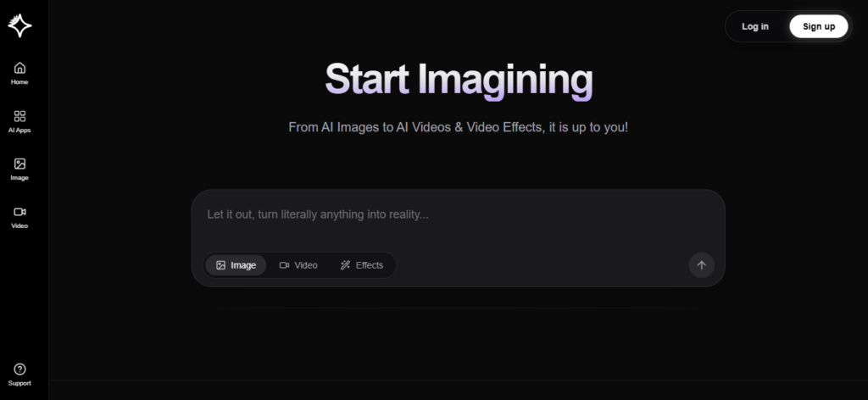Go to Home in the sidebar
This screenshot has width=868, height=400.
(19, 74)
